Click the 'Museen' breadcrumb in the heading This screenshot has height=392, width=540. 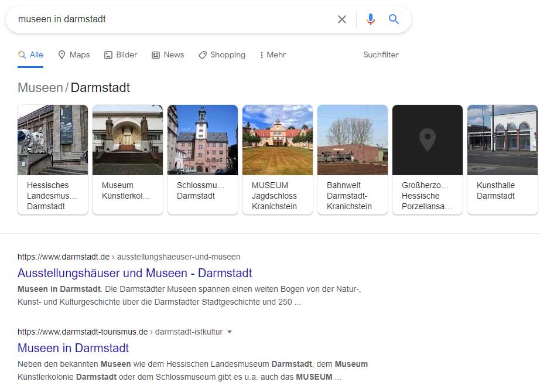click(x=40, y=87)
